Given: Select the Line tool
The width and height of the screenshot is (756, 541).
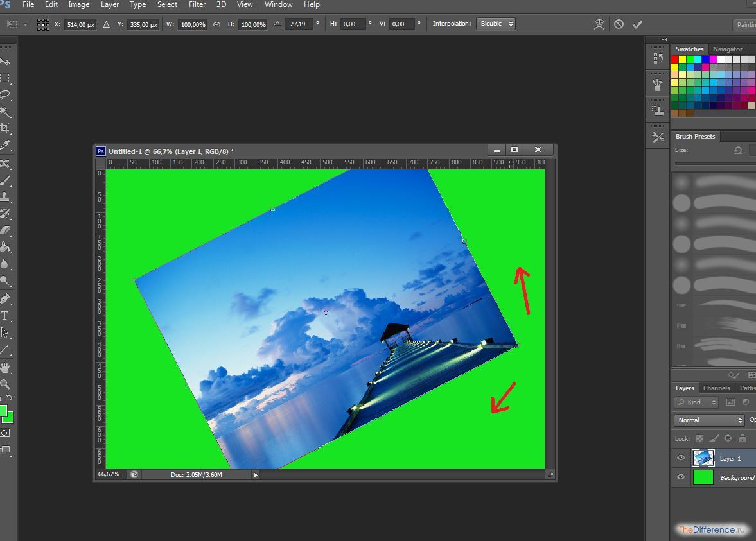Looking at the screenshot, I should click(5, 350).
